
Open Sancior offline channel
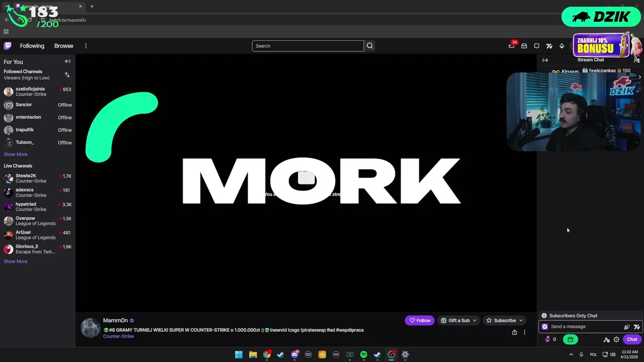pos(38,105)
